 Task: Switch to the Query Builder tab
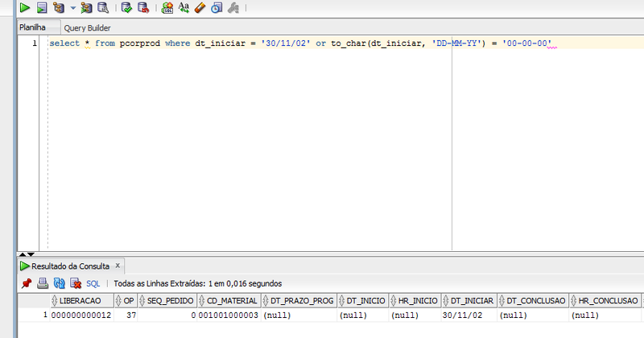(87, 28)
